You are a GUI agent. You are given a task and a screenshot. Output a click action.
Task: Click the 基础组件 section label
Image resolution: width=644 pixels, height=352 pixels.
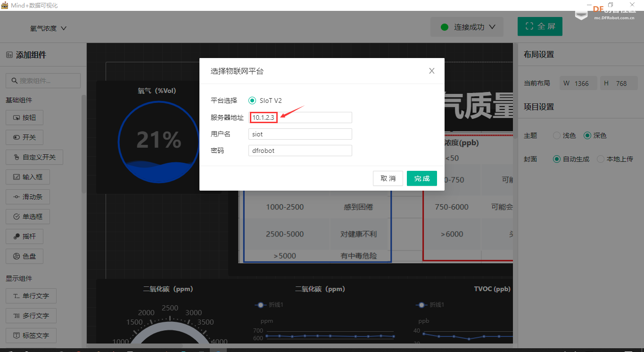point(19,100)
